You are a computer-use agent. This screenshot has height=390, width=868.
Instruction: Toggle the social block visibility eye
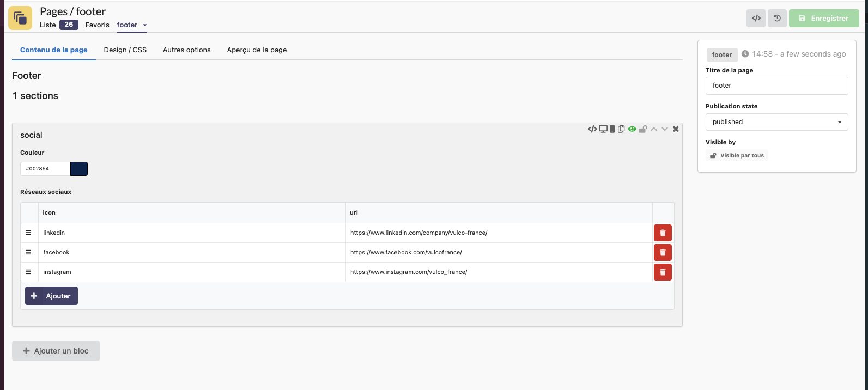tap(632, 129)
